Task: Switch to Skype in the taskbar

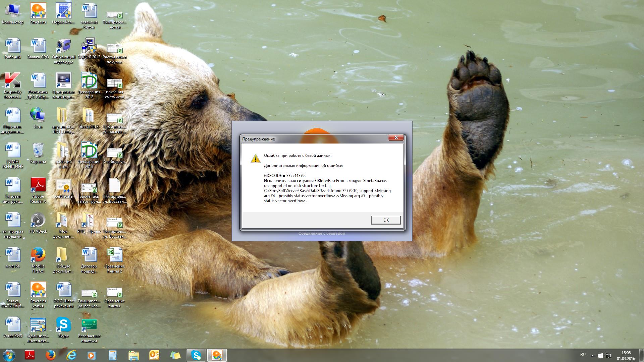Action: click(196, 355)
